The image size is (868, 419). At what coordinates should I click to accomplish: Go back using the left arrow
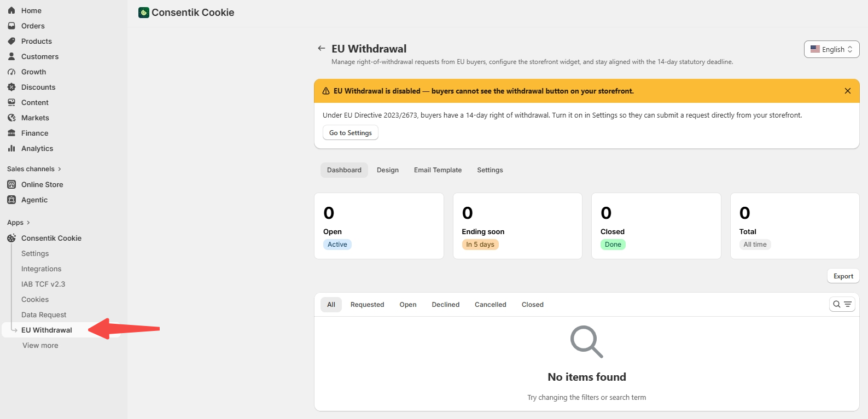(322, 48)
